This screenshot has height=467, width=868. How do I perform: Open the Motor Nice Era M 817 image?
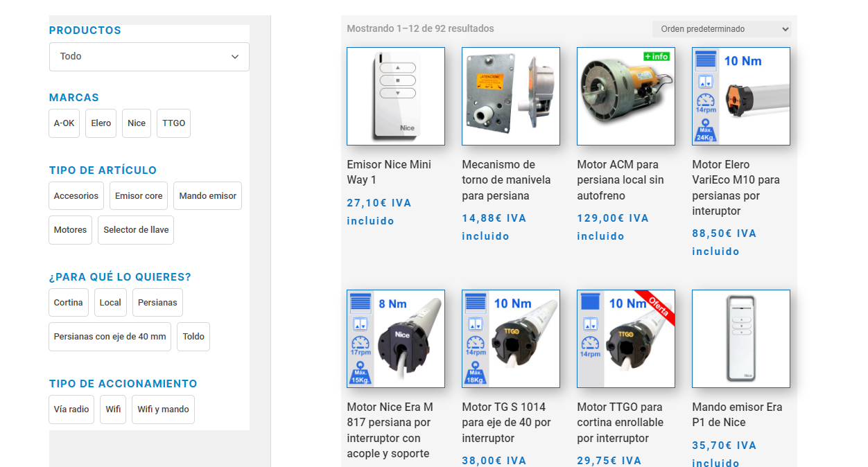pos(396,339)
